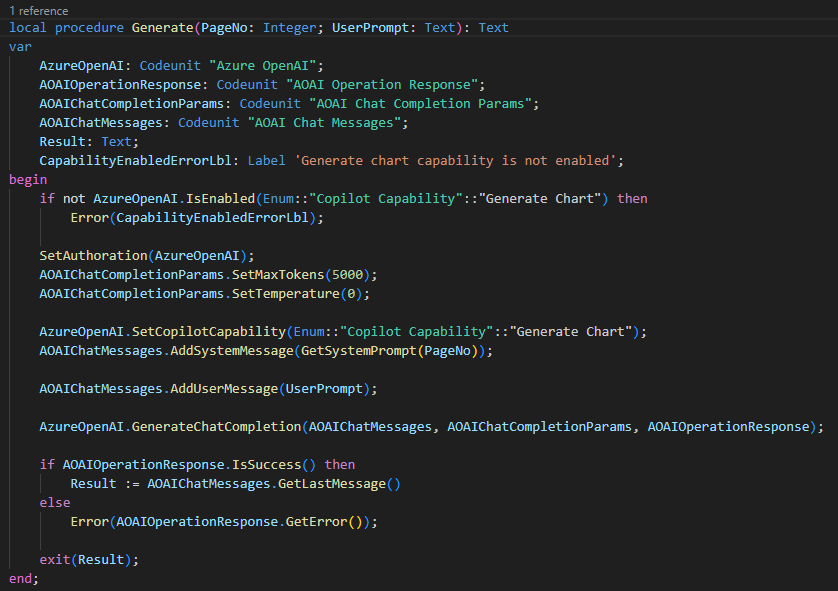This screenshot has width=838, height=591.
Task: Click the "GetSystemPrompt" function call
Action: (x=359, y=351)
